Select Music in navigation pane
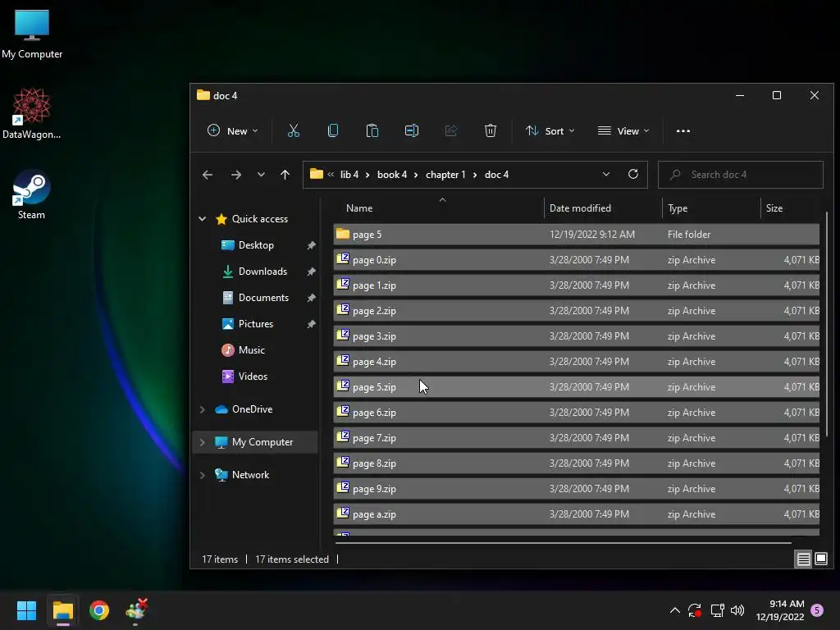Image resolution: width=840 pixels, height=630 pixels. click(x=251, y=349)
